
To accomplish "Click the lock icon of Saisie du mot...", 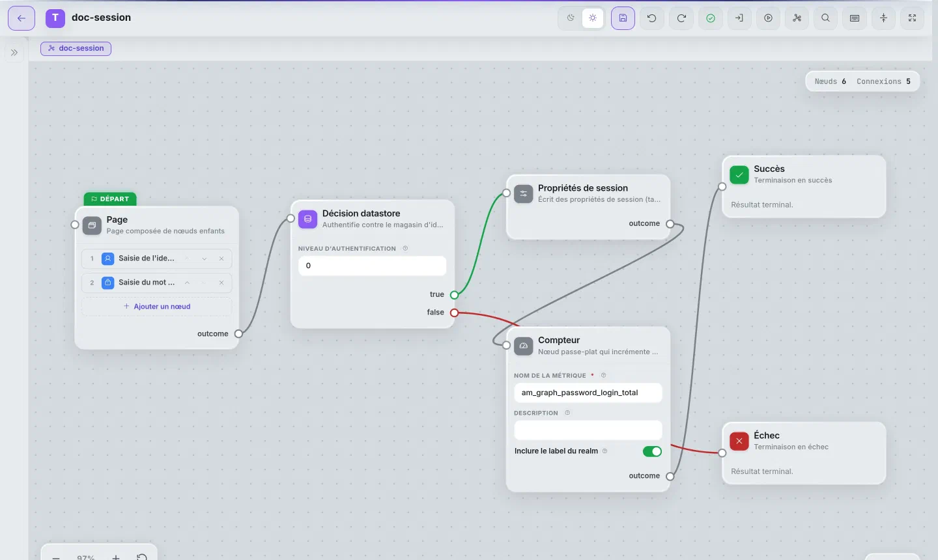I will tap(108, 283).
